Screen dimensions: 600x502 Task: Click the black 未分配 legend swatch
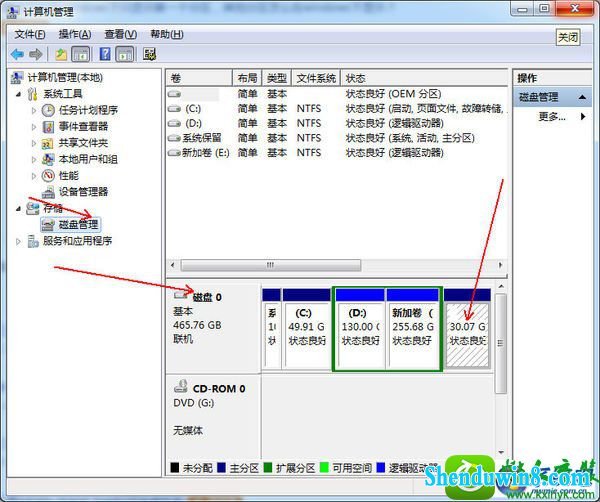(x=174, y=468)
